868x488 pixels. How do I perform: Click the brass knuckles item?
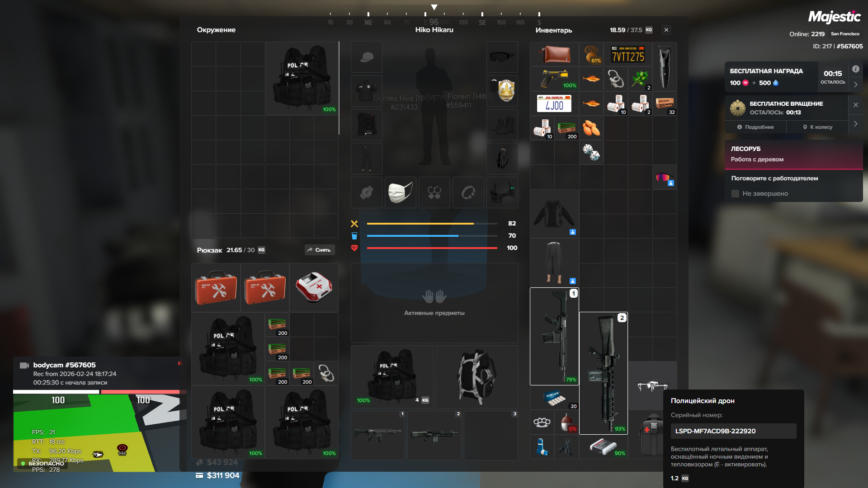tap(542, 422)
